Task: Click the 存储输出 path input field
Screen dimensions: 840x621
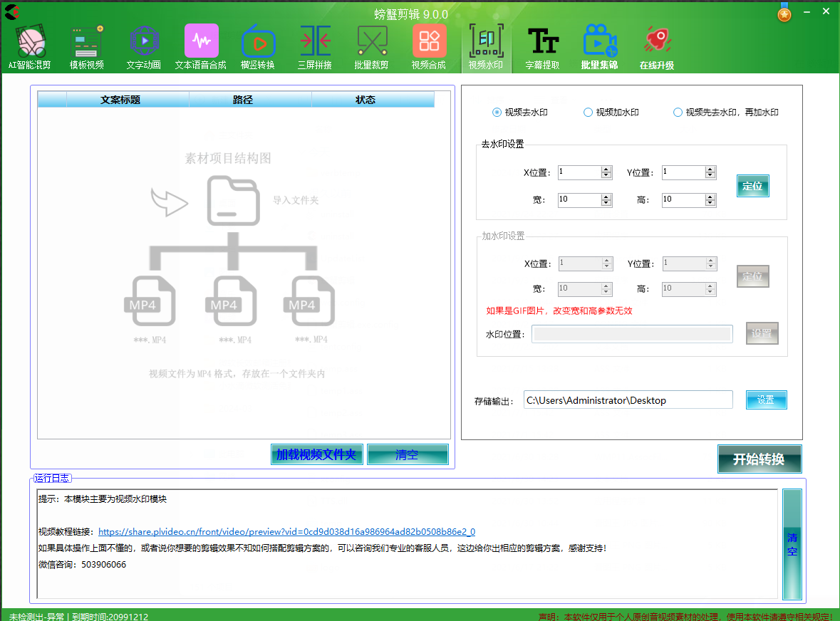Action: pos(628,400)
